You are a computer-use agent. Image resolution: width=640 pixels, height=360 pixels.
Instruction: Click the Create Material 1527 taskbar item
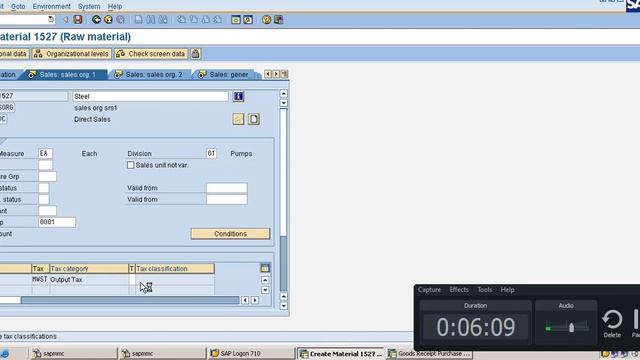coord(341,353)
